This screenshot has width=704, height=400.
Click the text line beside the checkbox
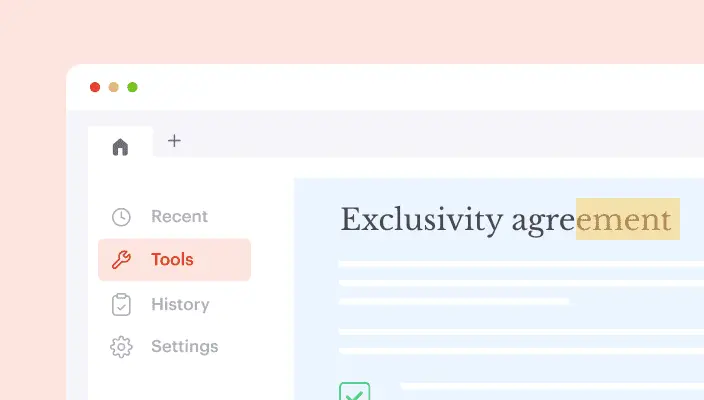(x=550, y=386)
